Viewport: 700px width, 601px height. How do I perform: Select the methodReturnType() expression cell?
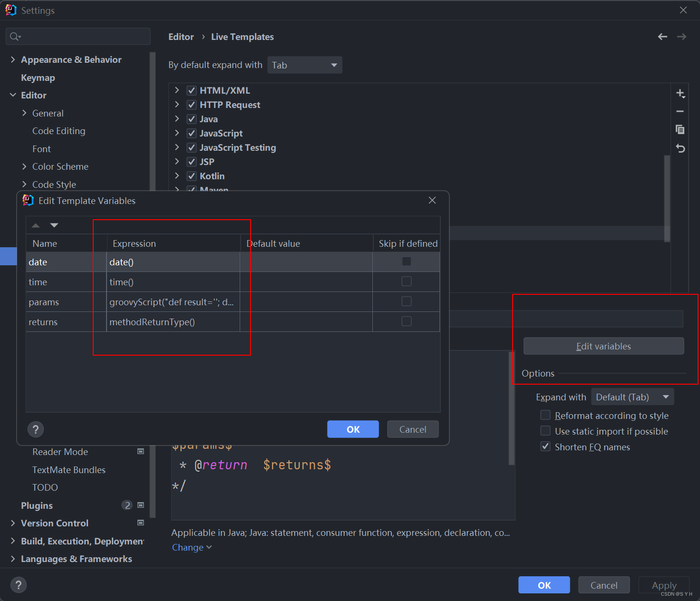(173, 322)
